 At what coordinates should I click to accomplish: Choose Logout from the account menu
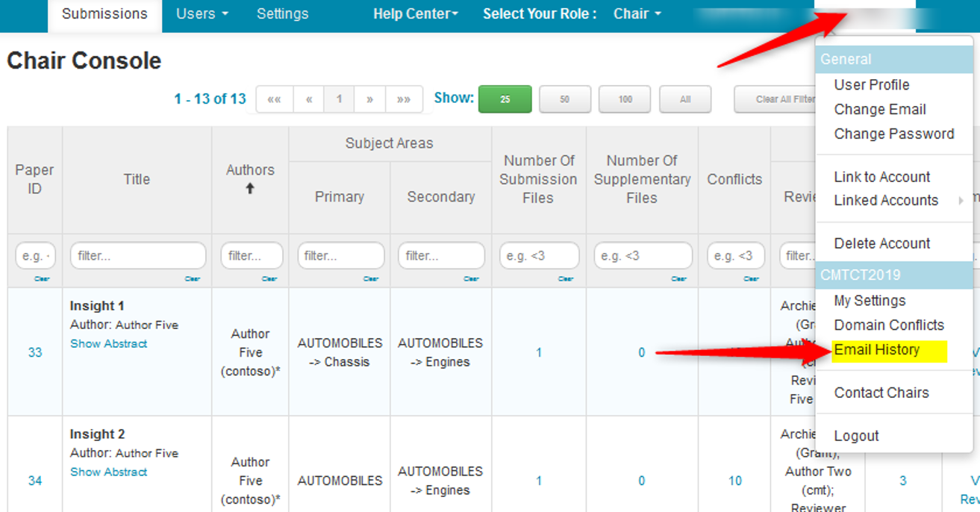click(856, 436)
